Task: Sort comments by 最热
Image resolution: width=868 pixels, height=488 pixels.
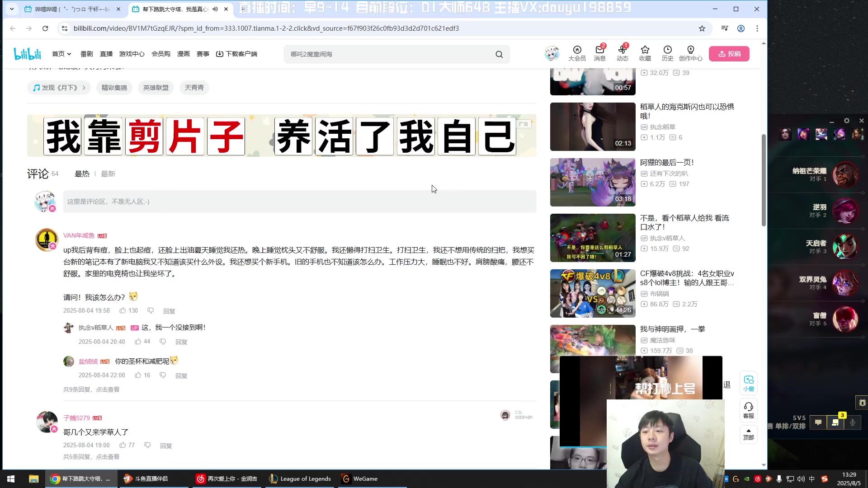Action: [82, 174]
